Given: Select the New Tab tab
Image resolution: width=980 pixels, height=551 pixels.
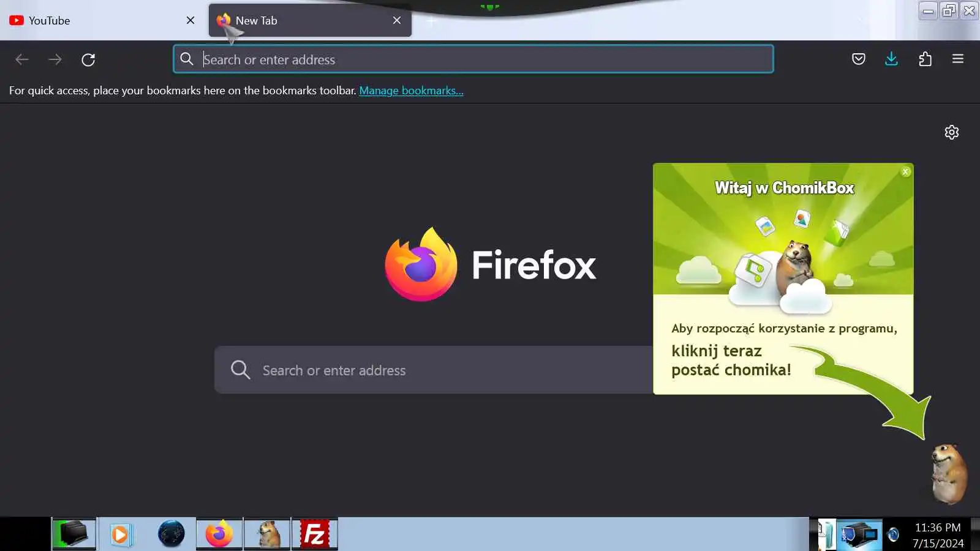Looking at the screenshot, I should pyautogui.click(x=310, y=20).
